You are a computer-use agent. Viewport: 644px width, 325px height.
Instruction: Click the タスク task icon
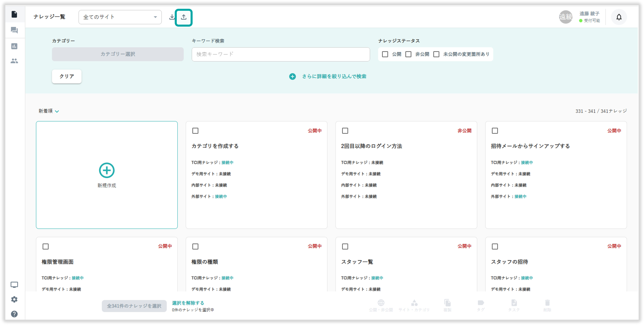point(514,303)
